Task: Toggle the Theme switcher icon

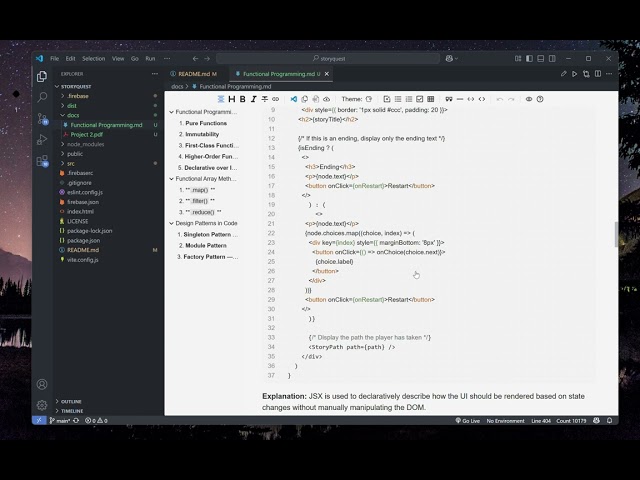Action: (x=369, y=99)
